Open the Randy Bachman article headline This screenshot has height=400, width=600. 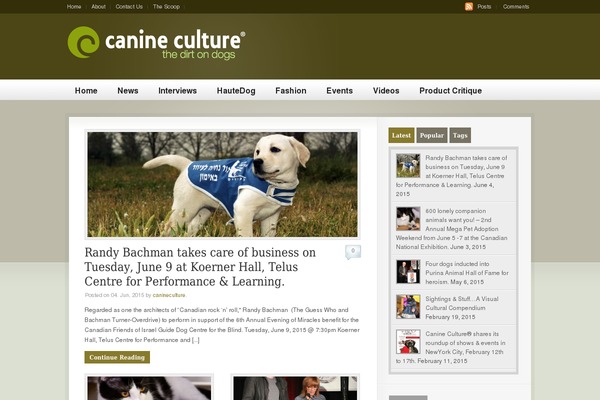point(200,267)
